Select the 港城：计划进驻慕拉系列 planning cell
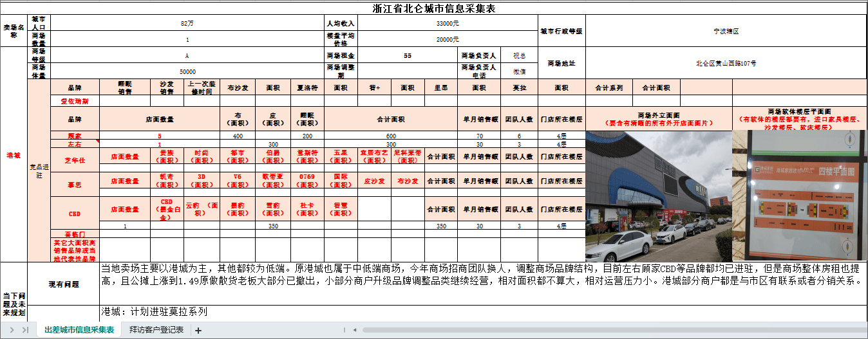This screenshot has width=868, height=339. [x=483, y=312]
